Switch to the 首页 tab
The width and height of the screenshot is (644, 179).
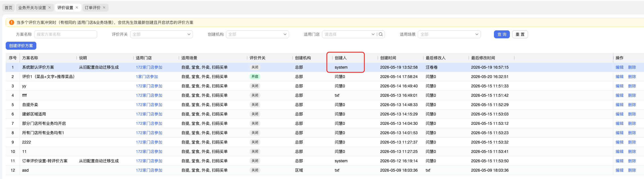pyautogui.click(x=9, y=8)
